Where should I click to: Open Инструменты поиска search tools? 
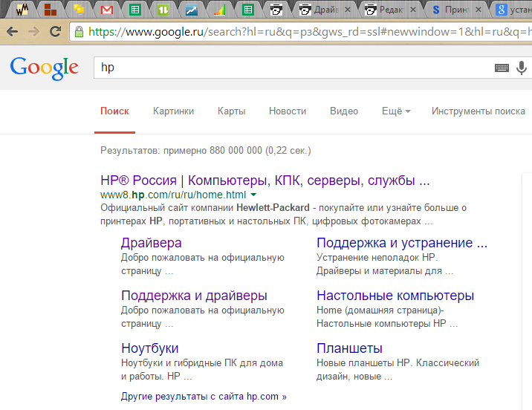(x=479, y=111)
